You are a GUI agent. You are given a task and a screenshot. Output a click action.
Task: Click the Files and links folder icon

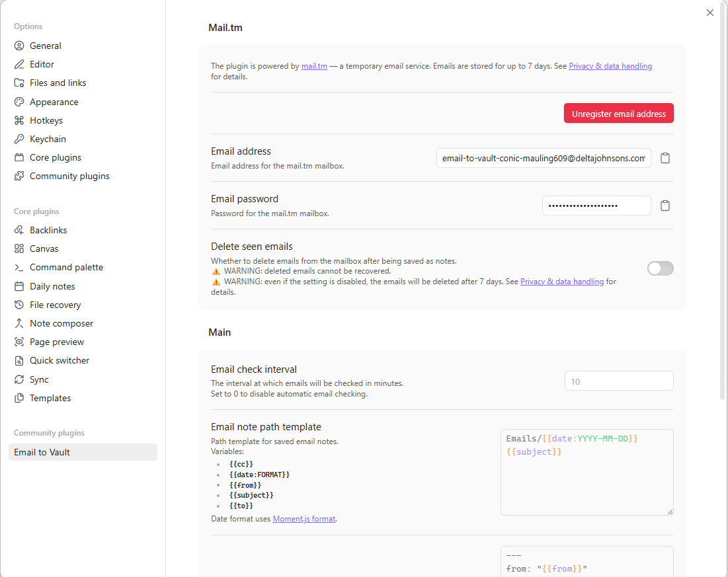coord(19,83)
